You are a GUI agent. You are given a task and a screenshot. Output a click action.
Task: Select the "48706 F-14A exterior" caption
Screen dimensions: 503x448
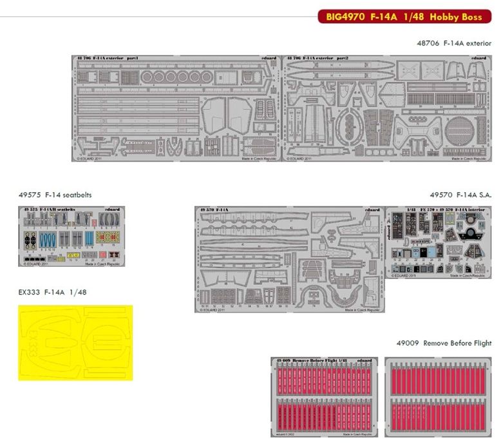pyautogui.click(x=454, y=43)
